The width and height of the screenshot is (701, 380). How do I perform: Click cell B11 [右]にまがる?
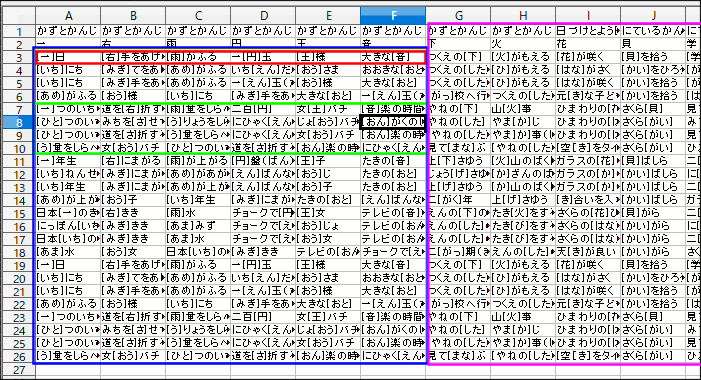(133, 161)
